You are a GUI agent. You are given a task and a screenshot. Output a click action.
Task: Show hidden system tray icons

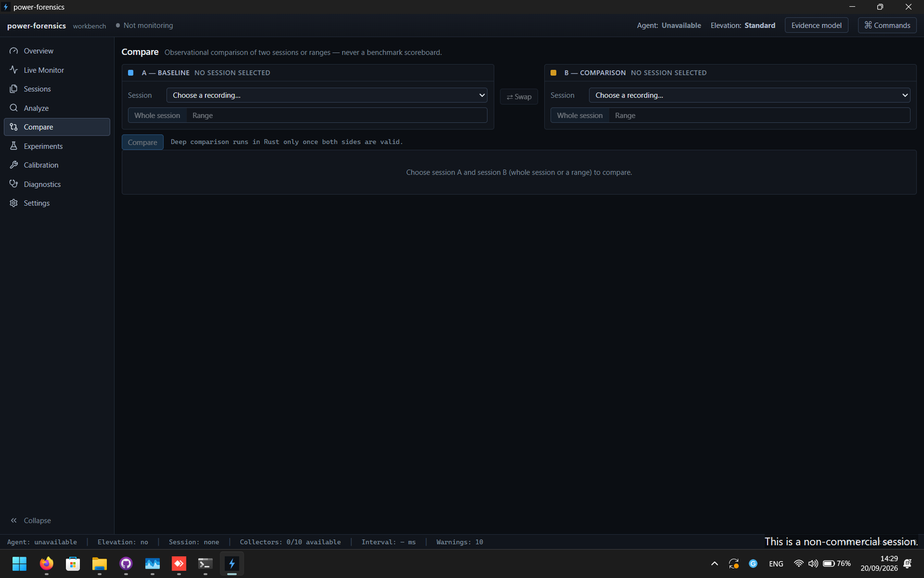click(715, 564)
